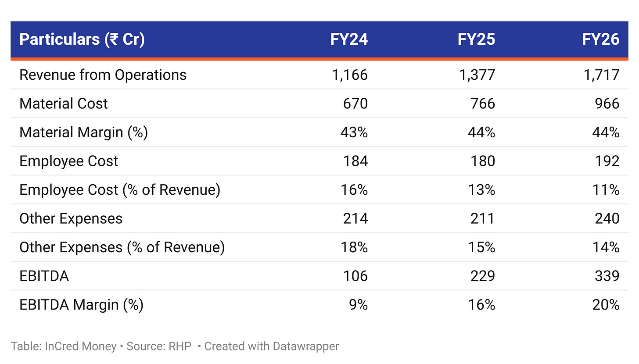Select Employee Cost FY24 value 184
The width and height of the screenshot is (639, 364).
356,161
